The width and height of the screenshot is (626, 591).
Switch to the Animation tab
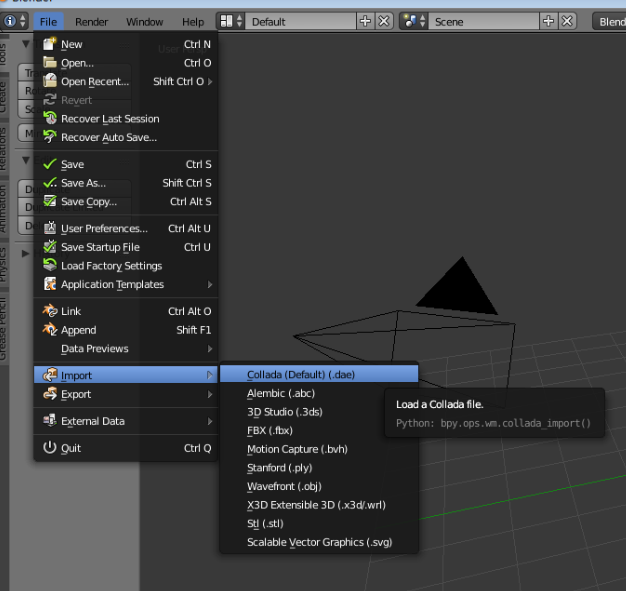(4, 208)
